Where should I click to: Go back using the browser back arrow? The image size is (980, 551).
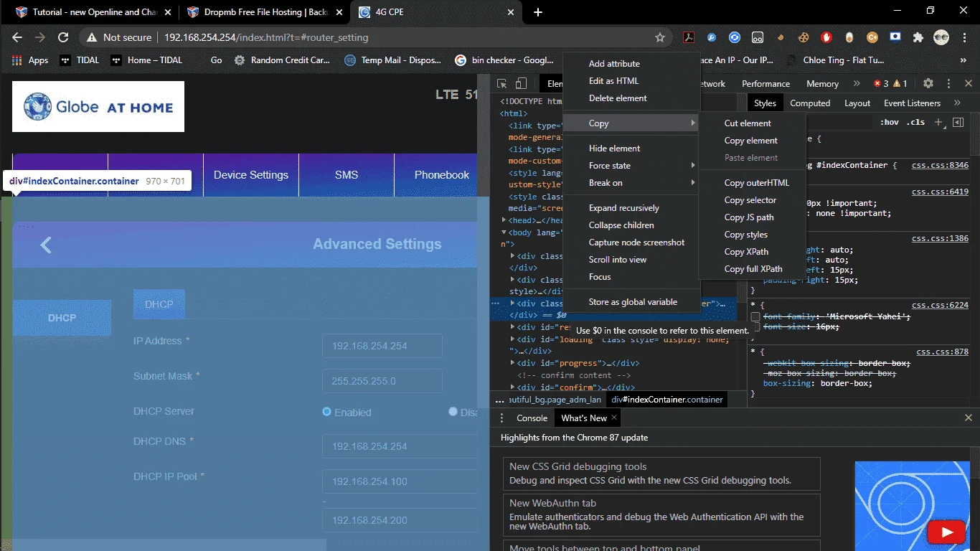click(17, 37)
